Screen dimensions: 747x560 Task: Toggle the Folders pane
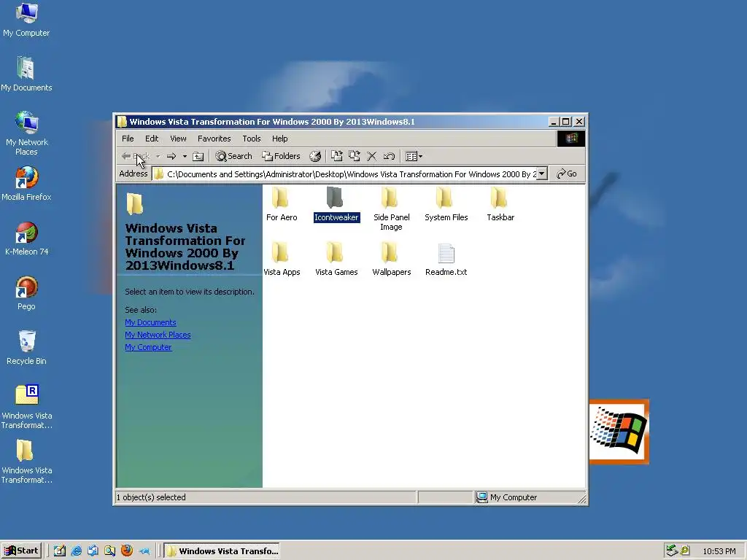281,156
